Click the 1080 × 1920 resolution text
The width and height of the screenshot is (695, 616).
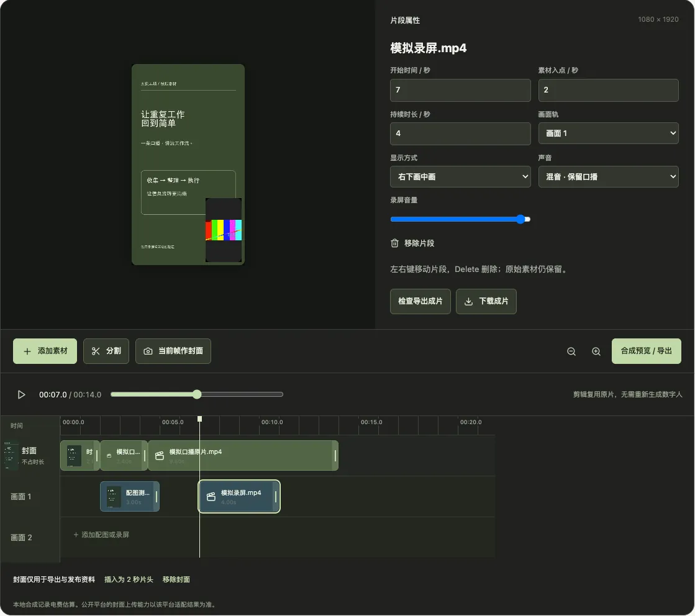click(x=658, y=19)
